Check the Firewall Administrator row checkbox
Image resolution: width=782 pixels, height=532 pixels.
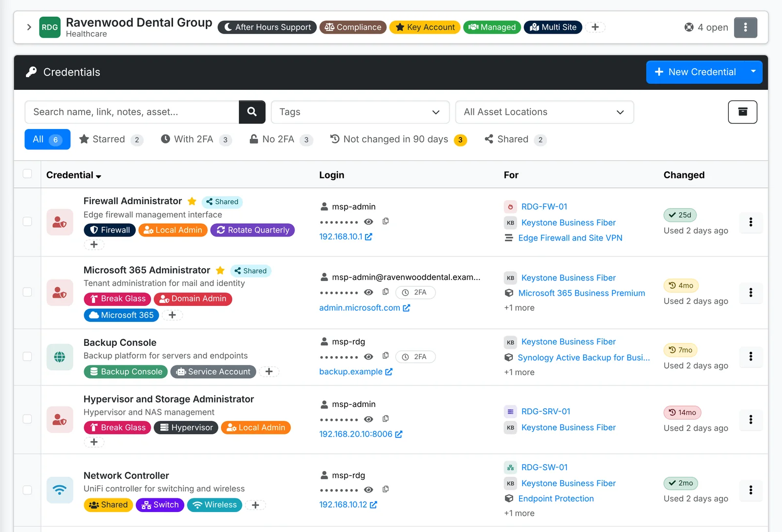coord(27,221)
